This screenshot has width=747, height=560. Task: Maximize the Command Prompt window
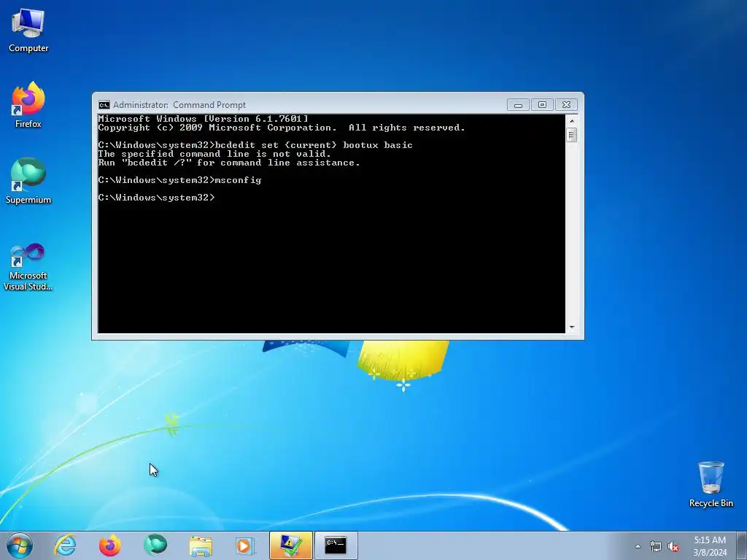tap(542, 105)
